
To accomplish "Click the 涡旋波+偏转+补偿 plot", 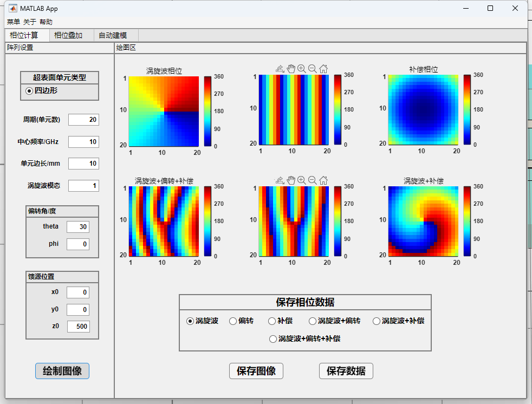I will coord(164,221).
